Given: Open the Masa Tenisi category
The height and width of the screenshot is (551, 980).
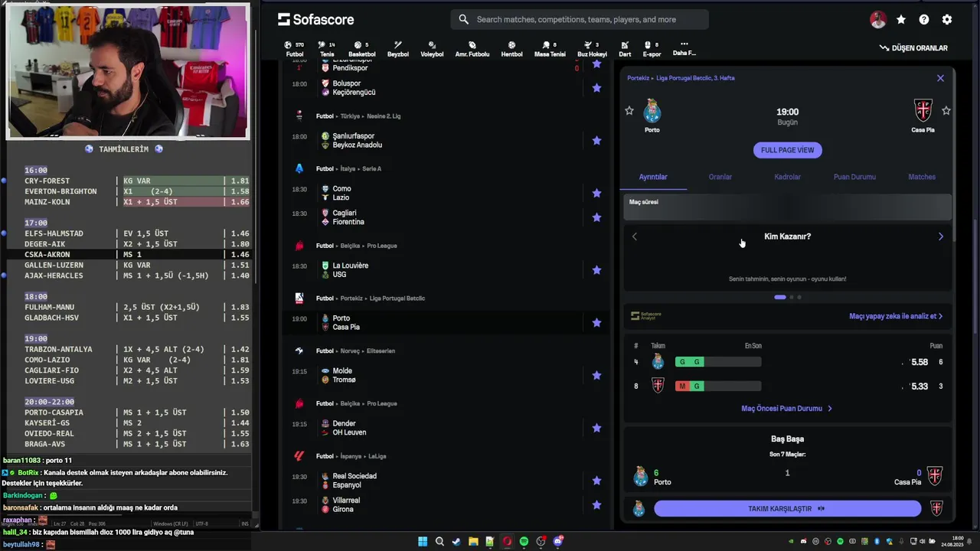Looking at the screenshot, I should click(x=550, y=49).
